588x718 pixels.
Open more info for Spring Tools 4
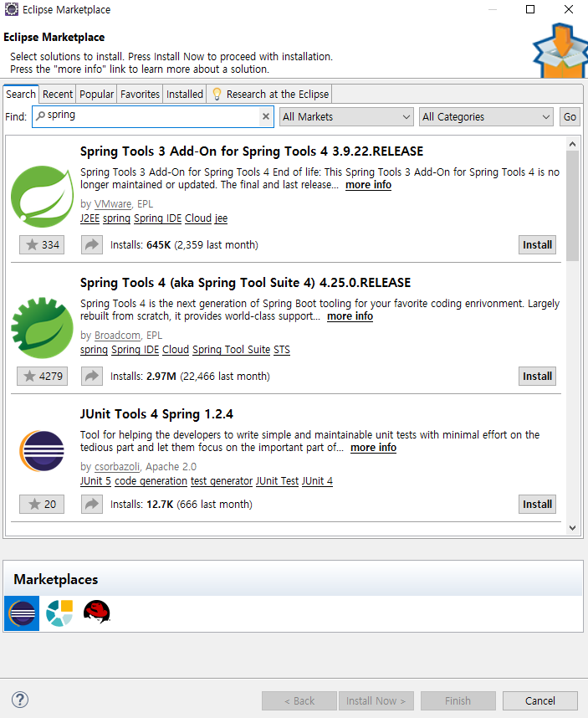tap(350, 316)
